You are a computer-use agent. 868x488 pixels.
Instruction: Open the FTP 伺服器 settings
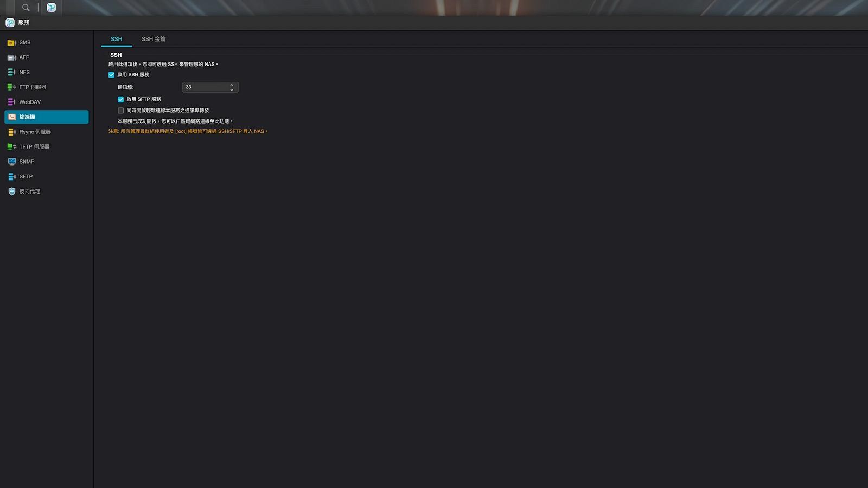[x=46, y=87]
